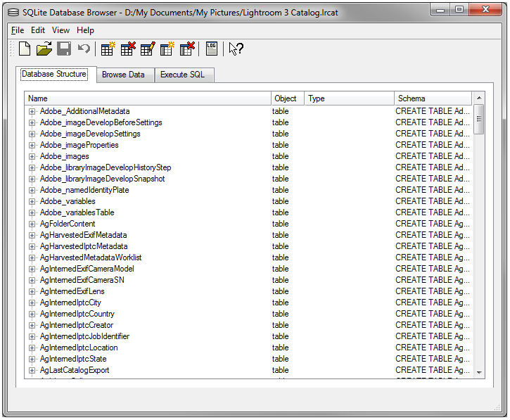Maximize the SQLite Database Browser window
Image resolution: width=510 pixels, height=420 pixels.
click(459, 10)
